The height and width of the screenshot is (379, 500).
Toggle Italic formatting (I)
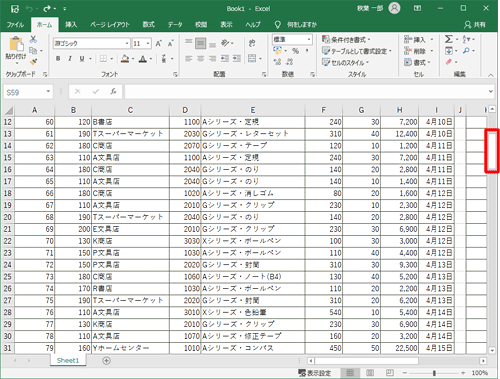point(70,59)
